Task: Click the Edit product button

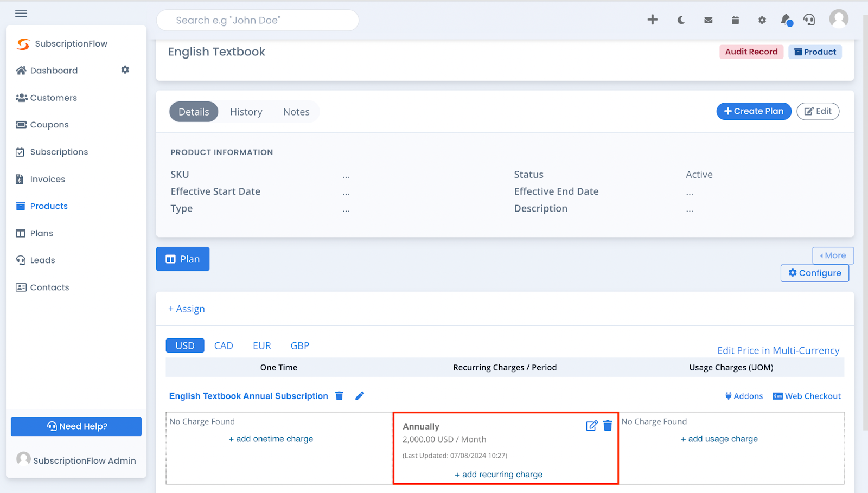Action: pyautogui.click(x=818, y=111)
